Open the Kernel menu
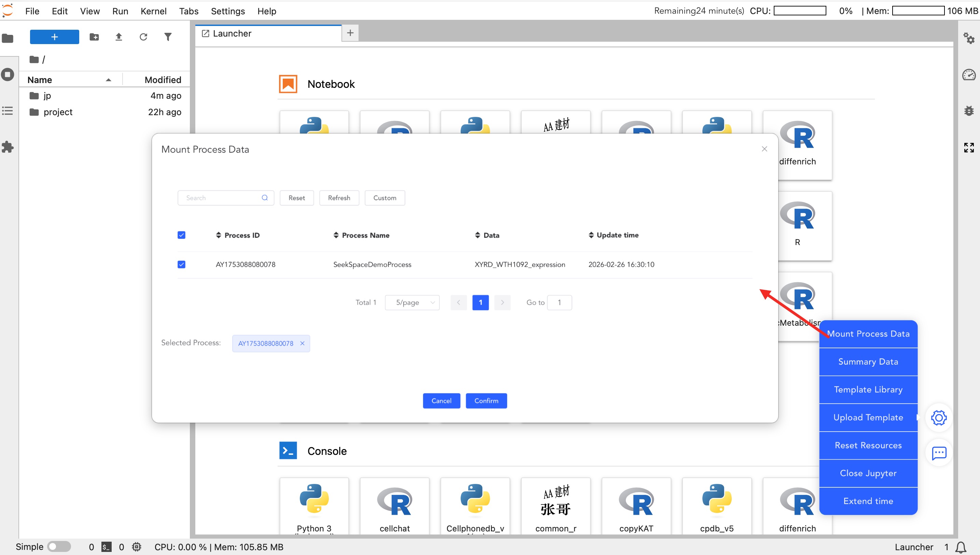Screen dimensions: 980x555 [153, 11]
